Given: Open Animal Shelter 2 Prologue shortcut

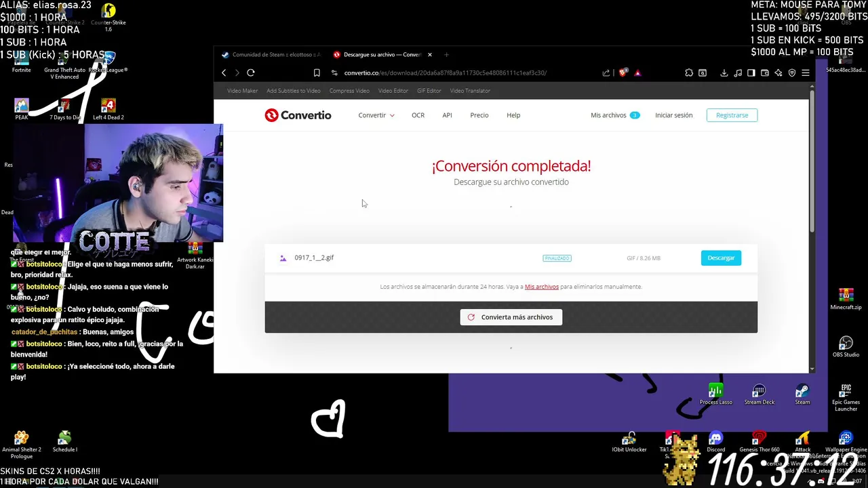Looking at the screenshot, I should click(x=21, y=445).
